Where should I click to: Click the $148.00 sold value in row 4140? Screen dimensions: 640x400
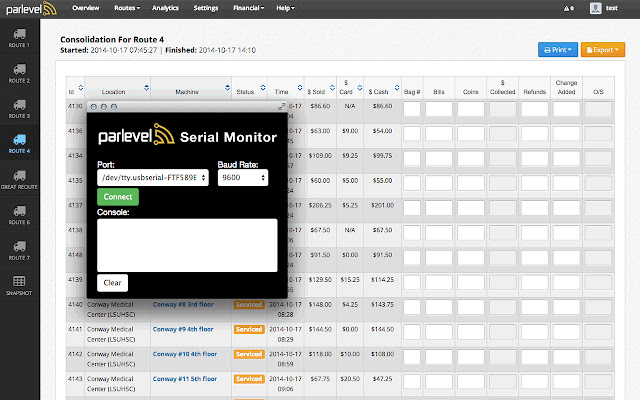pos(320,304)
